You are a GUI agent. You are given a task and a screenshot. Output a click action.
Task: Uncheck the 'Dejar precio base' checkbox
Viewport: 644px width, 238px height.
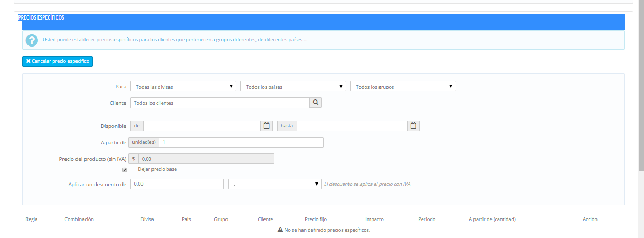(125, 170)
